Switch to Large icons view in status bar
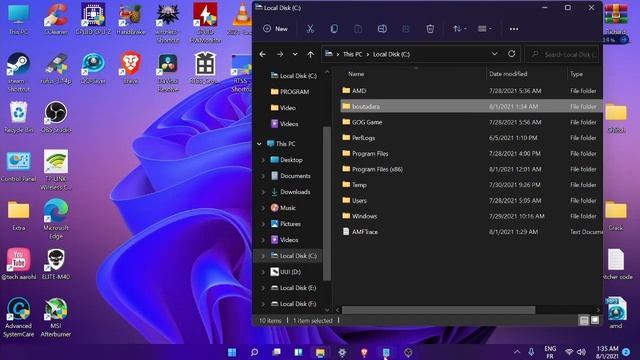 (x=595, y=320)
